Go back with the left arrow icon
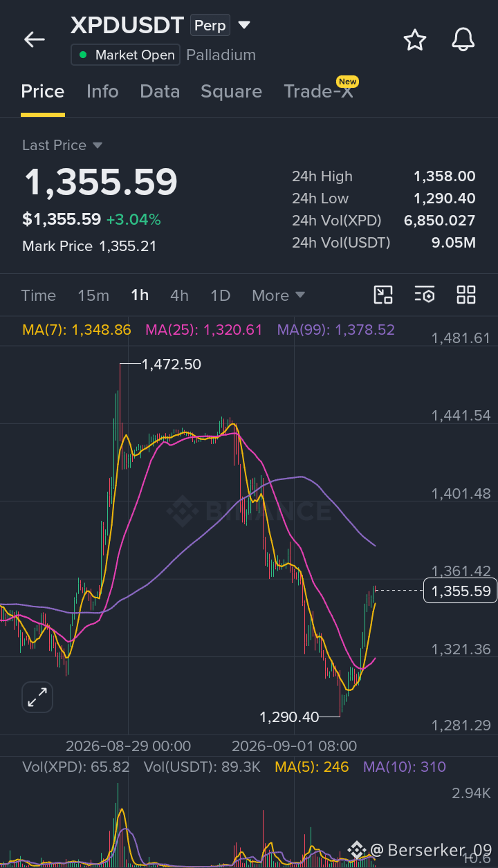 tap(35, 40)
